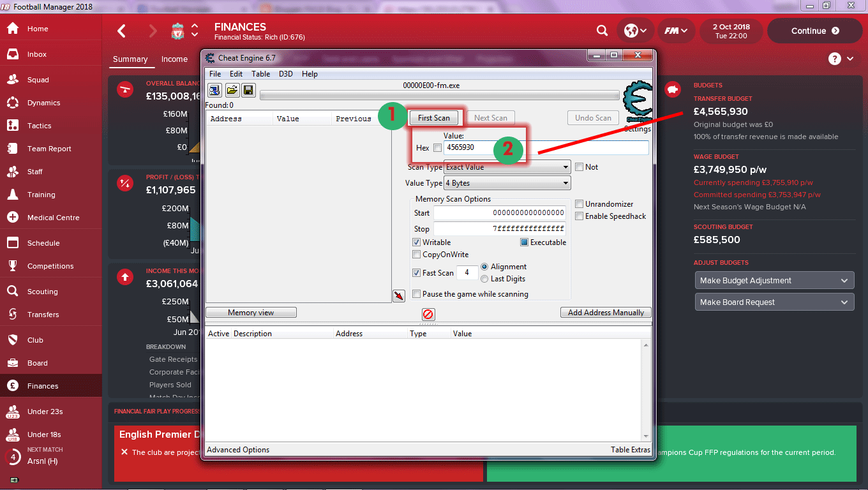Click the Memory view button
Screen dimensions: 868x490
coord(251,313)
